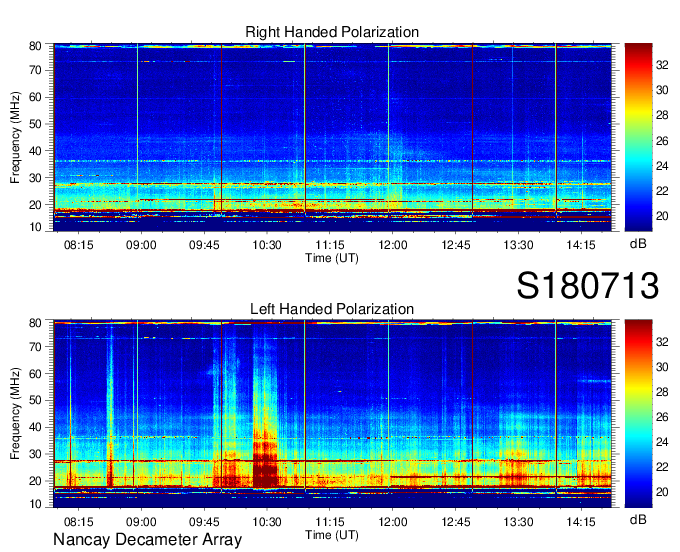Click "13:30" time tick on Left Handed plot

518,522
